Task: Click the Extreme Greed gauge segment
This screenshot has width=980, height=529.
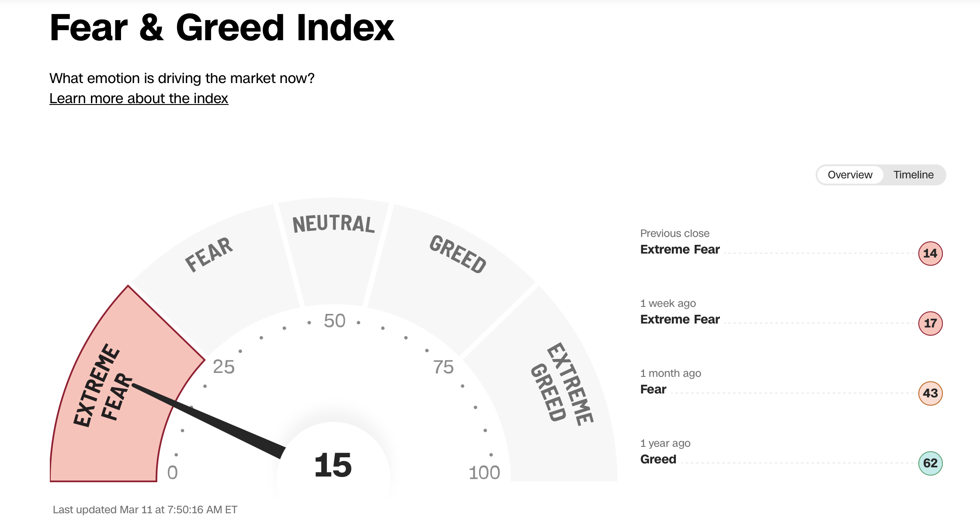Action: pyautogui.click(x=564, y=393)
